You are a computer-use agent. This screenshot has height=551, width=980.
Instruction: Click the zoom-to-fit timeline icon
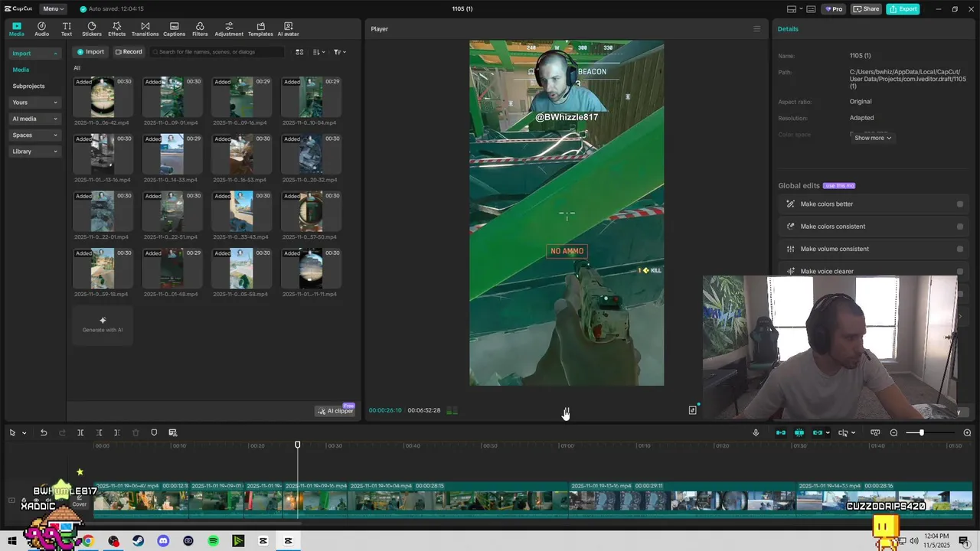point(875,432)
